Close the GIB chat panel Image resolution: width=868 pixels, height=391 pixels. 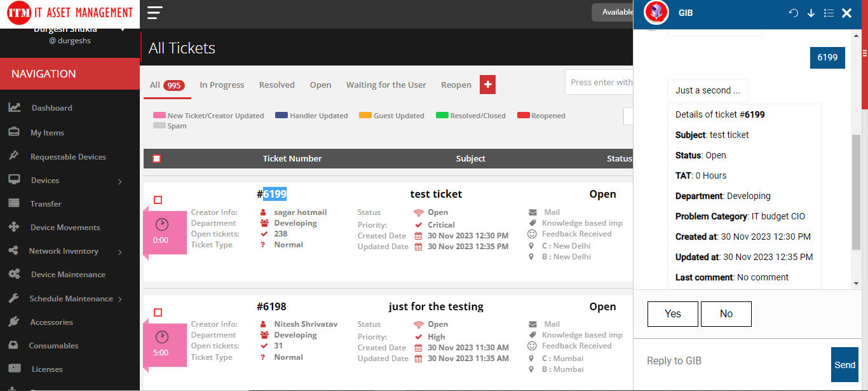[x=846, y=13]
